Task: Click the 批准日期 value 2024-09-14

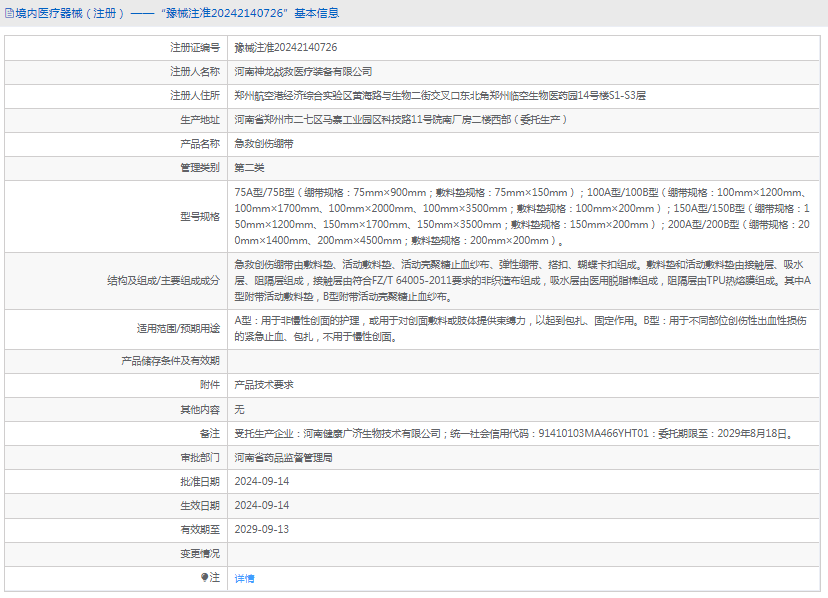Action: [x=262, y=482]
